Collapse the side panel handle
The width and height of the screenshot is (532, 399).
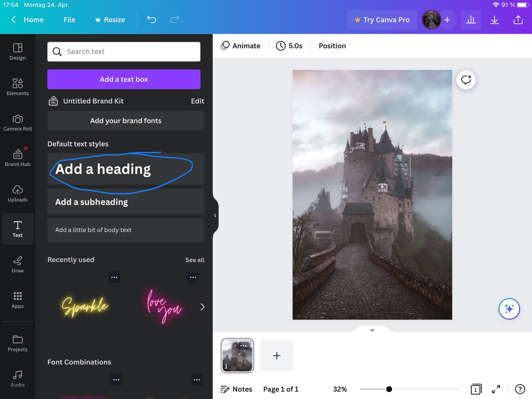[215, 215]
